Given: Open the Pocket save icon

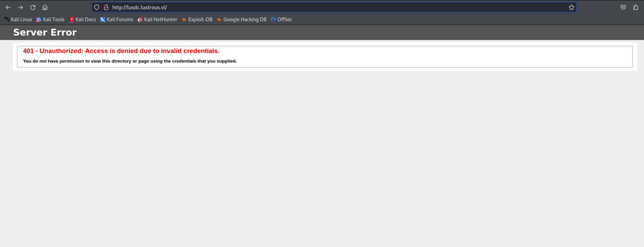Looking at the screenshot, I should coord(623,8).
